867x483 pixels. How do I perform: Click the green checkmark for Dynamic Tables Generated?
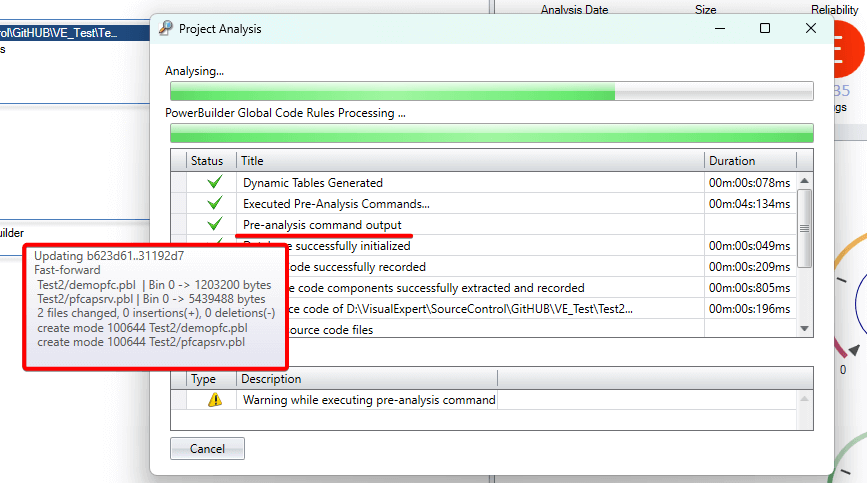tap(215, 182)
